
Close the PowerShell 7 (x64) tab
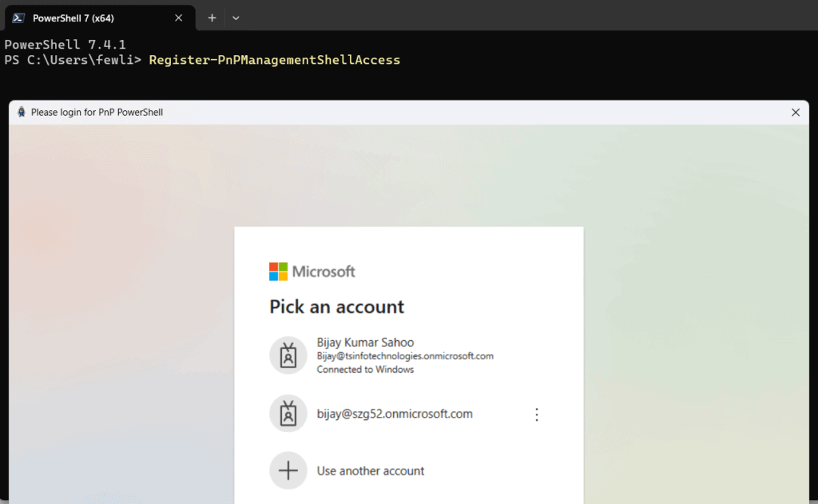click(178, 18)
